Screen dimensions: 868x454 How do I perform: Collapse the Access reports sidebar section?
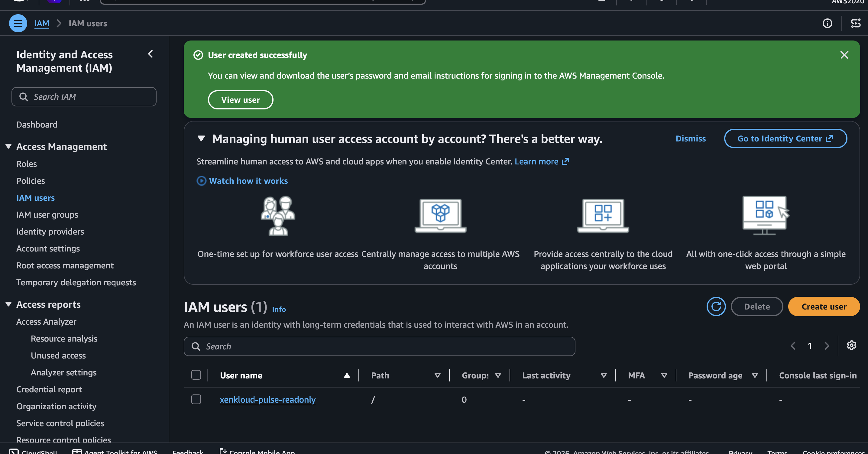pyautogui.click(x=8, y=304)
